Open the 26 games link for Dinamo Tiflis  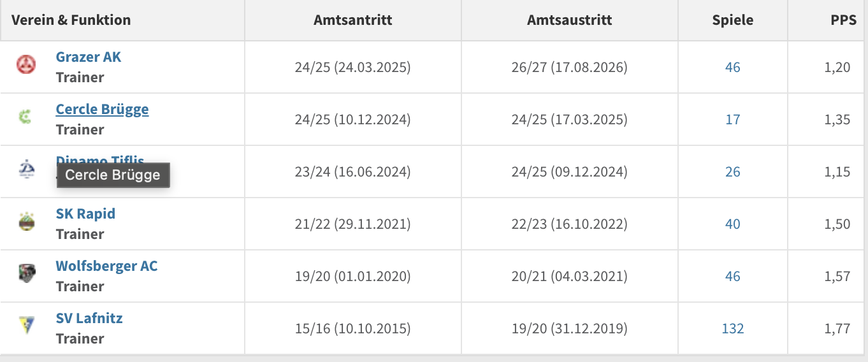(733, 171)
